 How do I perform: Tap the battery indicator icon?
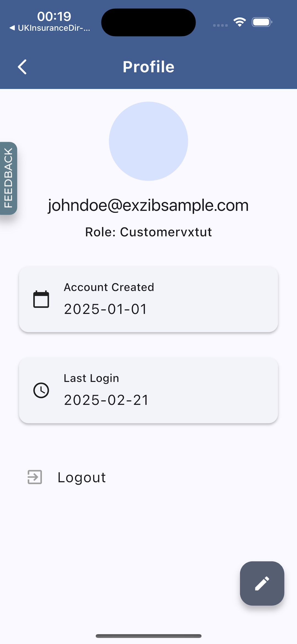[262, 22]
